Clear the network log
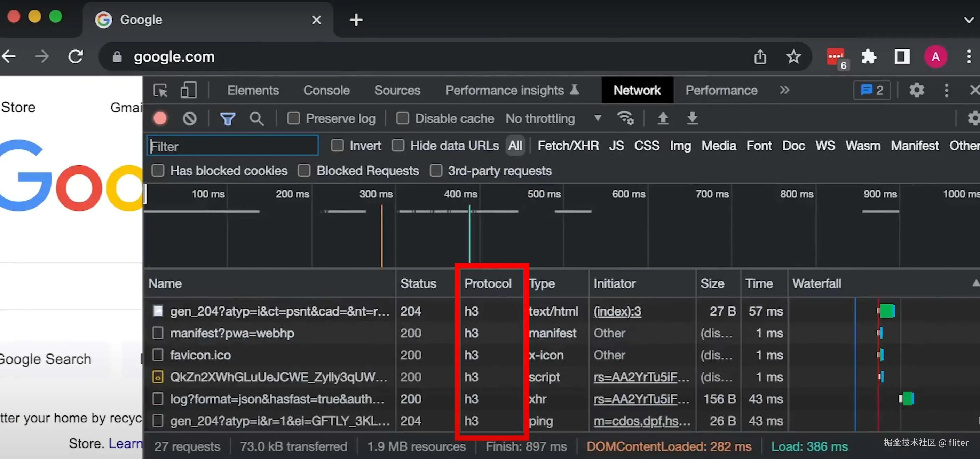980x459 pixels. click(x=189, y=118)
